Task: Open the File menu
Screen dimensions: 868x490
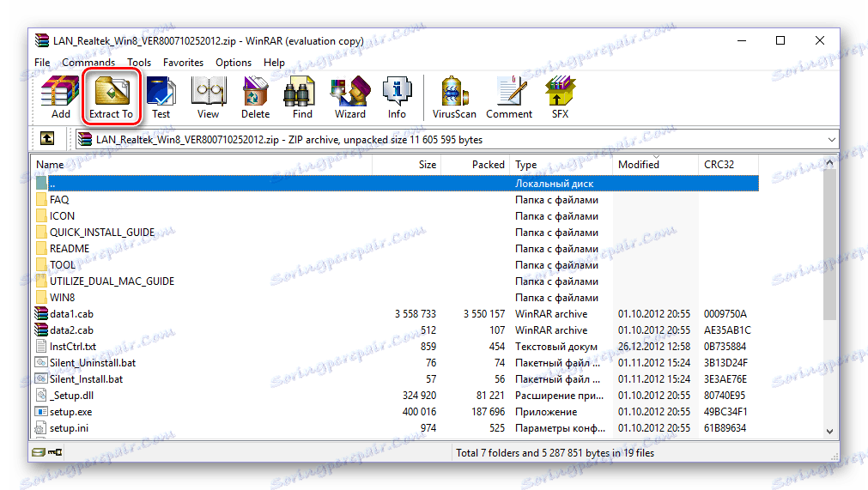Action: 42,63
